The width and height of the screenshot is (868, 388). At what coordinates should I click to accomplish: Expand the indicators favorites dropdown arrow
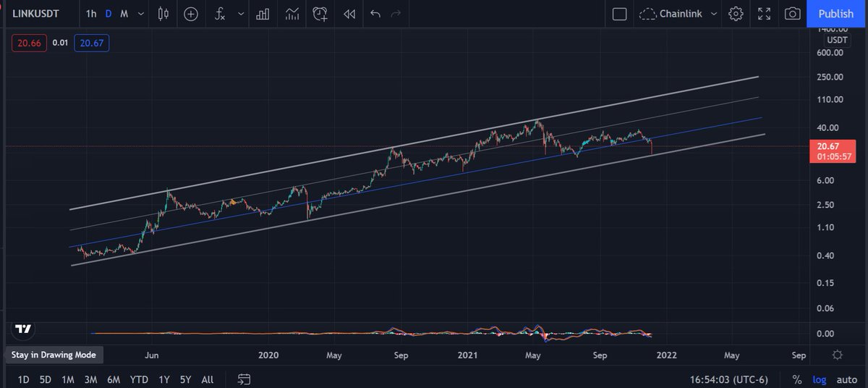(240, 14)
